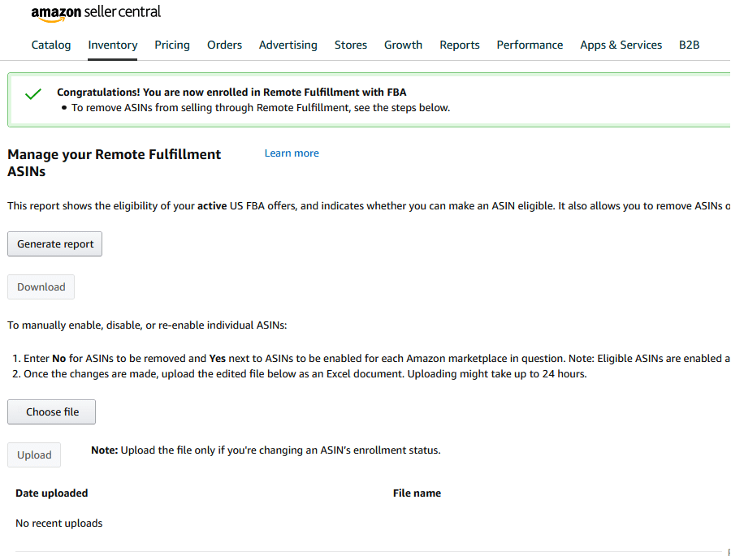Open the Performance menu
Viewport: 744px width, 560px height.
click(x=530, y=45)
